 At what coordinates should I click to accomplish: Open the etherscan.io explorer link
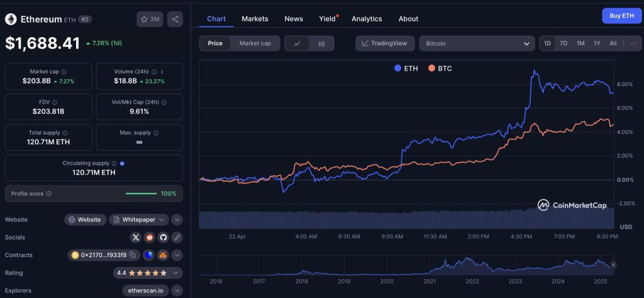click(x=145, y=290)
